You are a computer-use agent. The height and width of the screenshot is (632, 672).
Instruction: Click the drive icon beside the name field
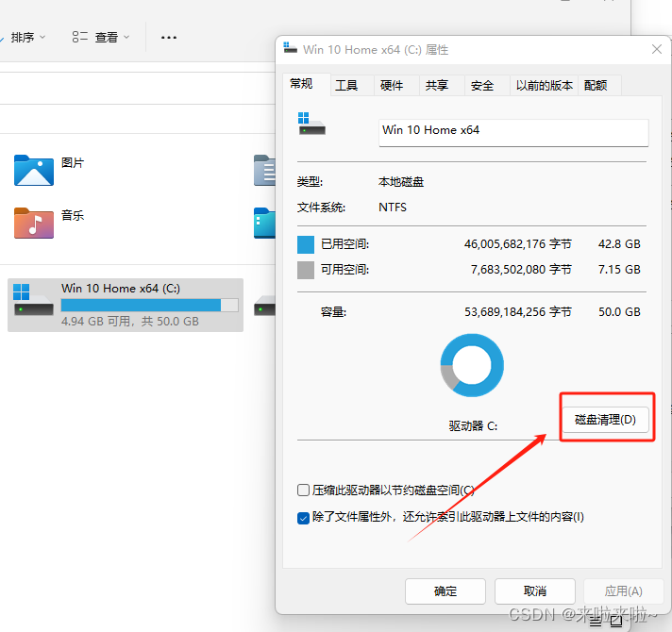click(x=311, y=124)
